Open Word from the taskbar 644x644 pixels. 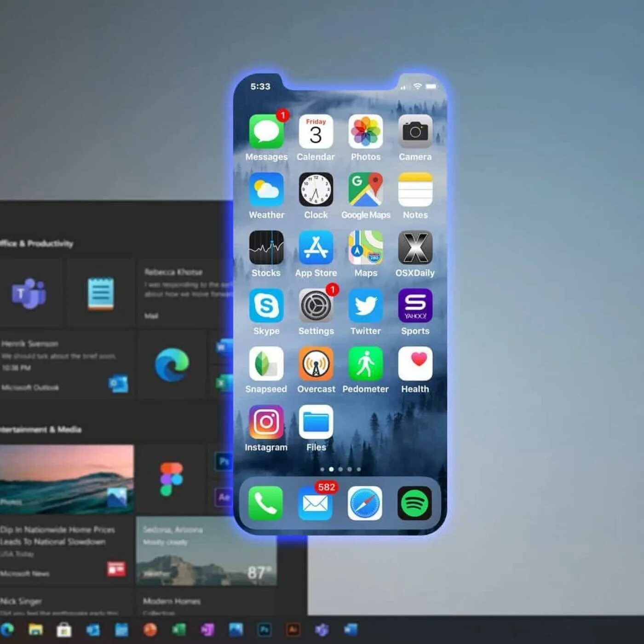[x=351, y=629]
